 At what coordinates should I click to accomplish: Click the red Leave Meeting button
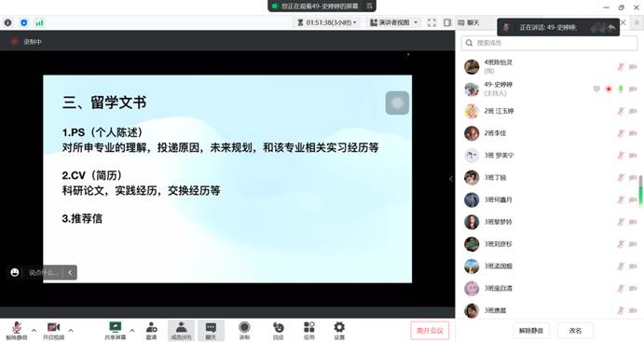[430, 331]
